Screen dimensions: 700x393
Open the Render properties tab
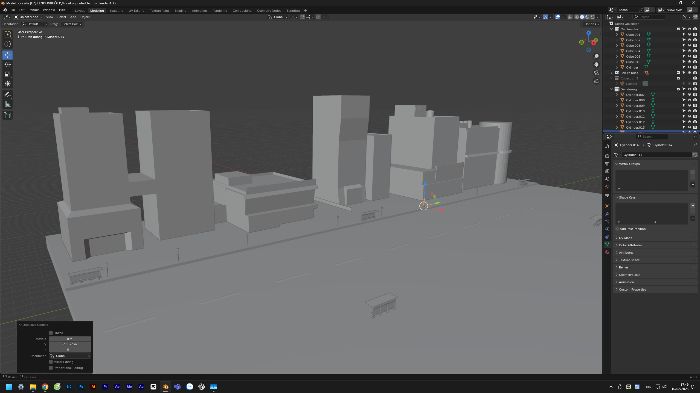coord(607,156)
